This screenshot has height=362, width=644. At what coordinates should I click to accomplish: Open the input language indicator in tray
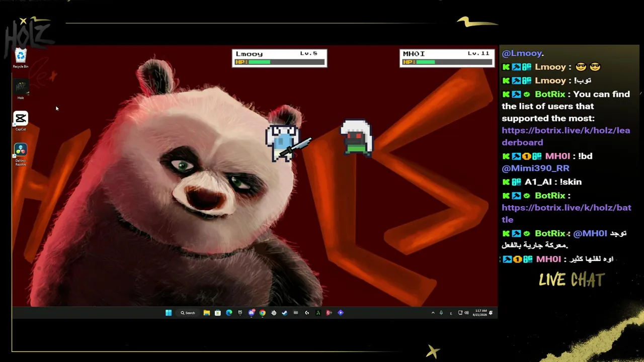451,313
